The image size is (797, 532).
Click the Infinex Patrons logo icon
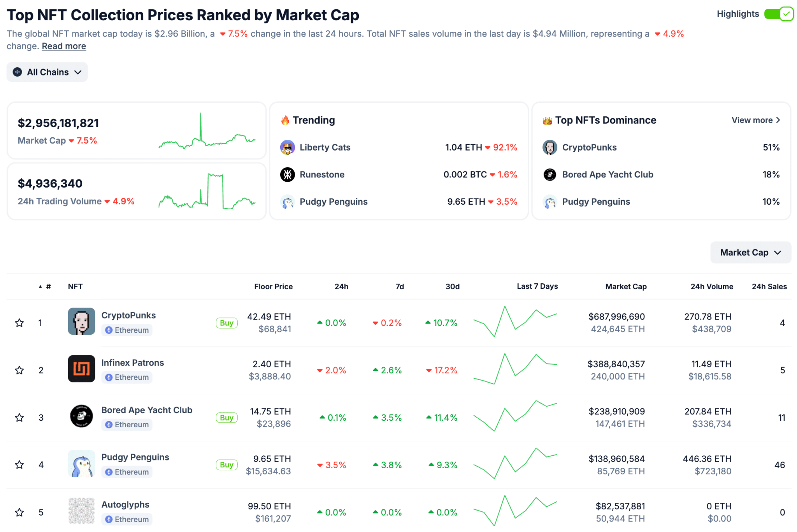click(81, 369)
